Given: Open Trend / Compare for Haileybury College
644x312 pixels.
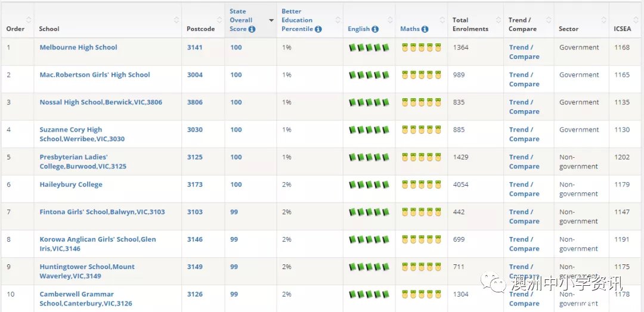Looking at the screenshot, I should point(524,189).
